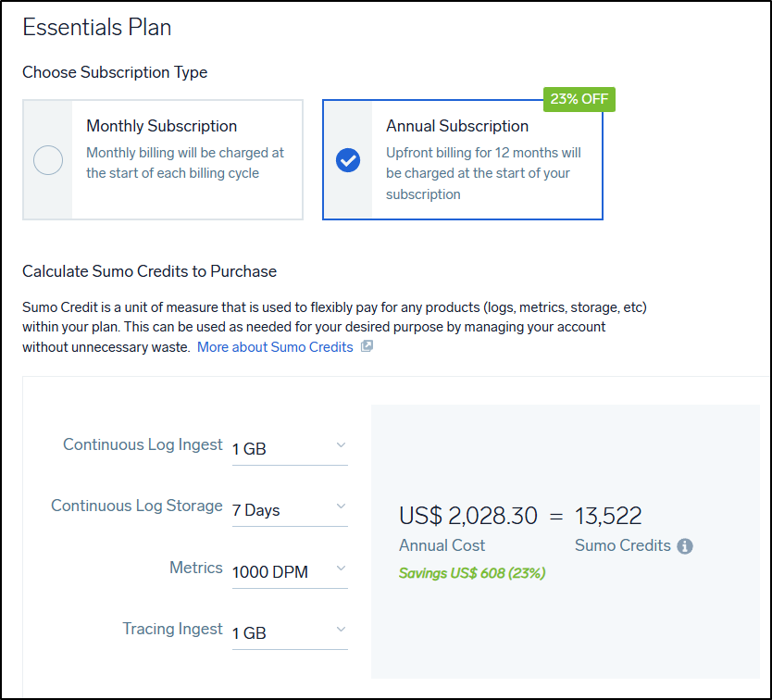Click the Essentials Plan heading

coord(97,28)
